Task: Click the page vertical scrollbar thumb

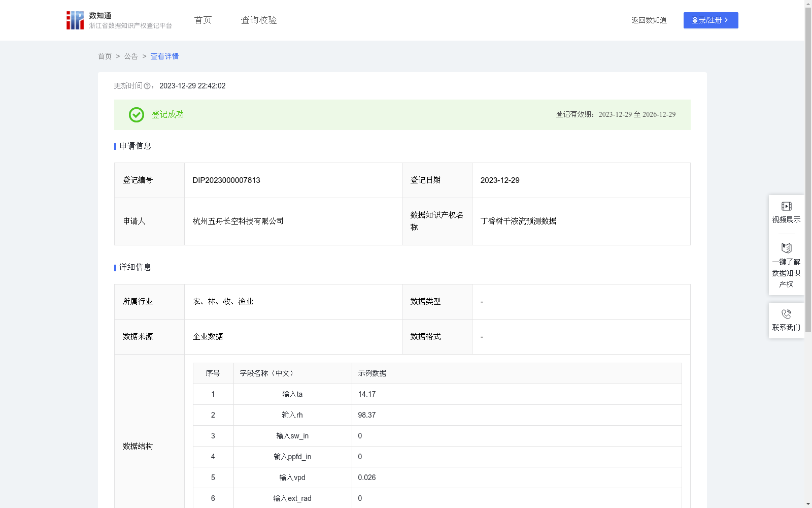Action: tap(808, 170)
